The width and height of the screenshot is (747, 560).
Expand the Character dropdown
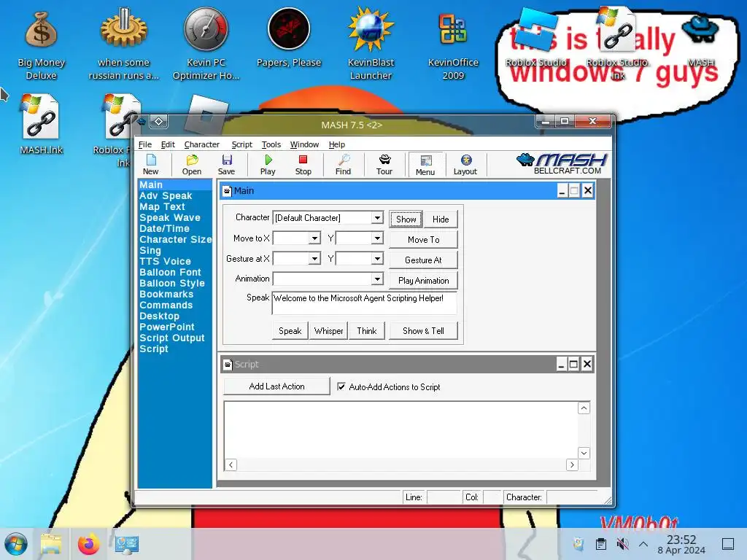tap(377, 217)
